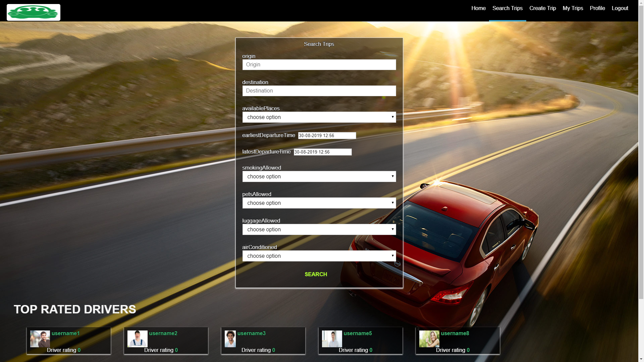644x362 pixels.
Task: Open the airConditioned dropdown
Action: 319,256
